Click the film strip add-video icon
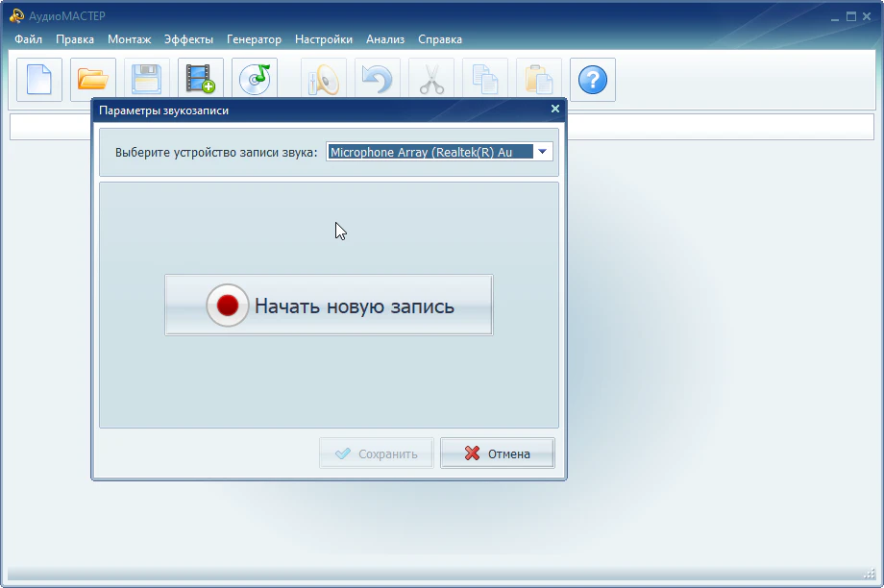Image resolution: width=884 pixels, height=588 pixels. (201, 80)
